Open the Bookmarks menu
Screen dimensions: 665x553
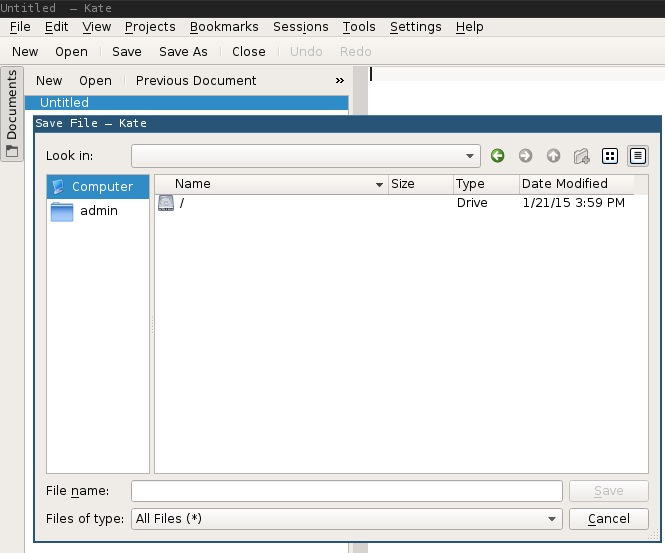224,27
